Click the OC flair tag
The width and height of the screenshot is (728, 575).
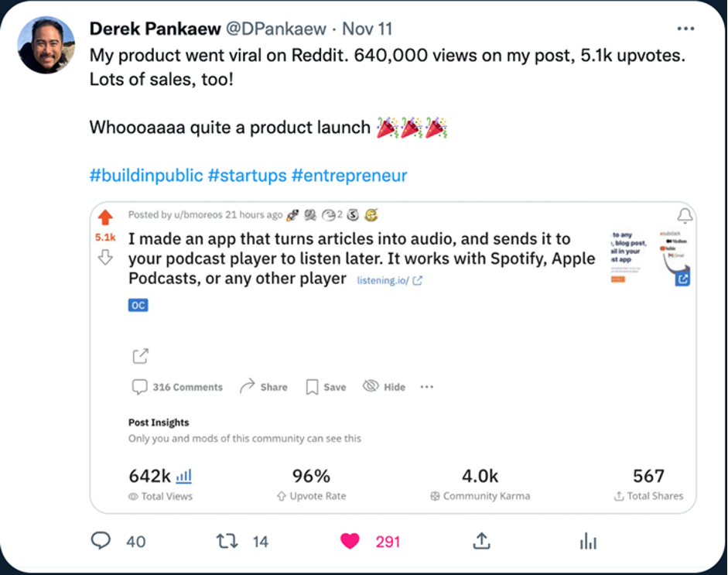point(138,305)
